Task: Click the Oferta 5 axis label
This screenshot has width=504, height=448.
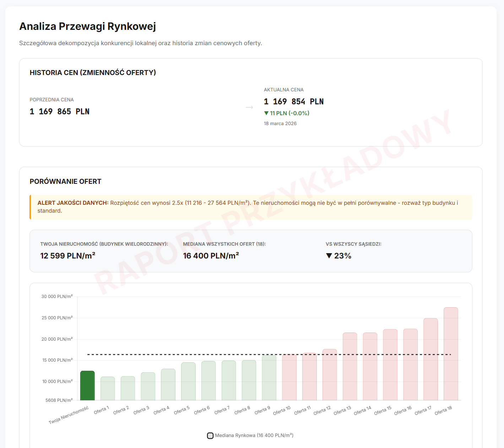Action: [x=182, y=410]
